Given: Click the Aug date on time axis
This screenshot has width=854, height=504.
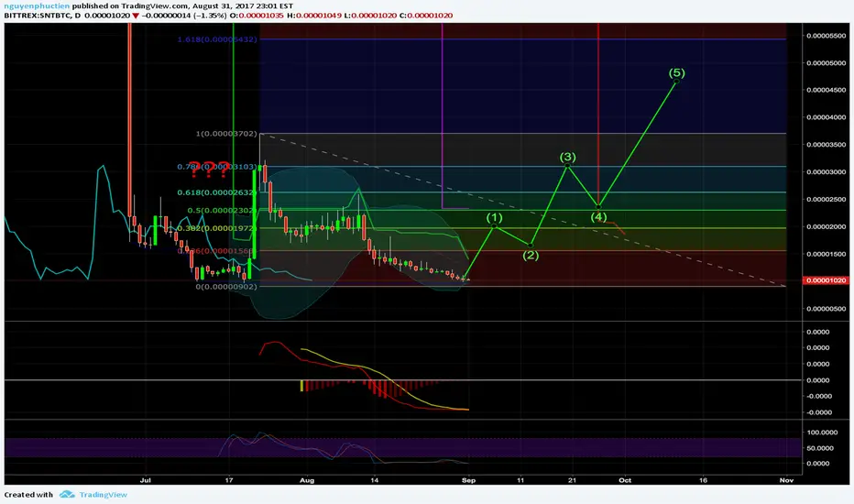Looking at the screenshot, I should (x=307, y=480).
